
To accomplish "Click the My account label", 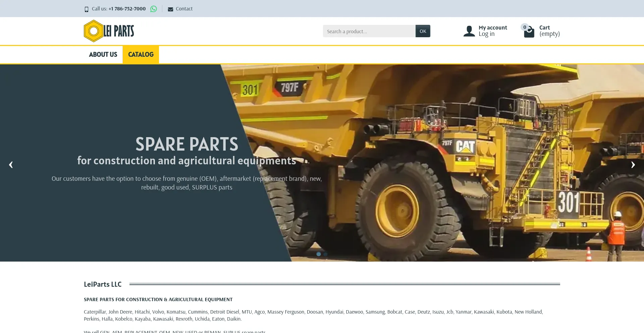I will 493,27.
